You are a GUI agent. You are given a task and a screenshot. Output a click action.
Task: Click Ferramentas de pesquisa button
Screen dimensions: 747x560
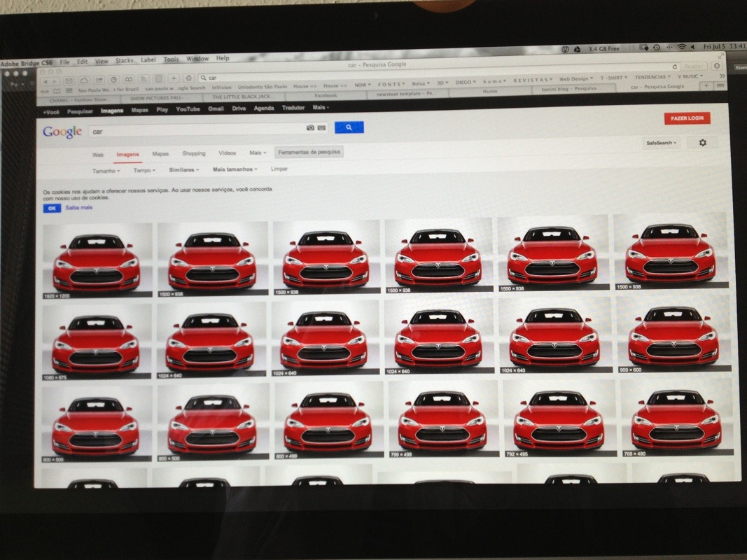[x=309, y=152]
